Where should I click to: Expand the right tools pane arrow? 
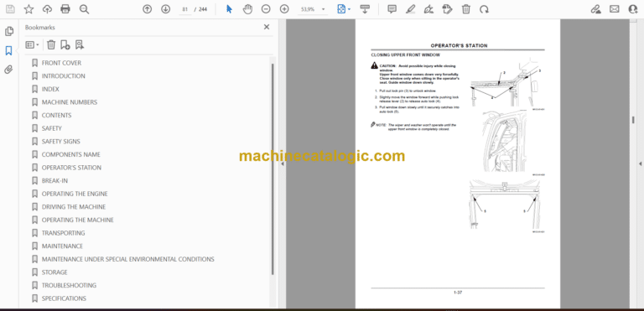pyautogui.click(x=640, y=164)
